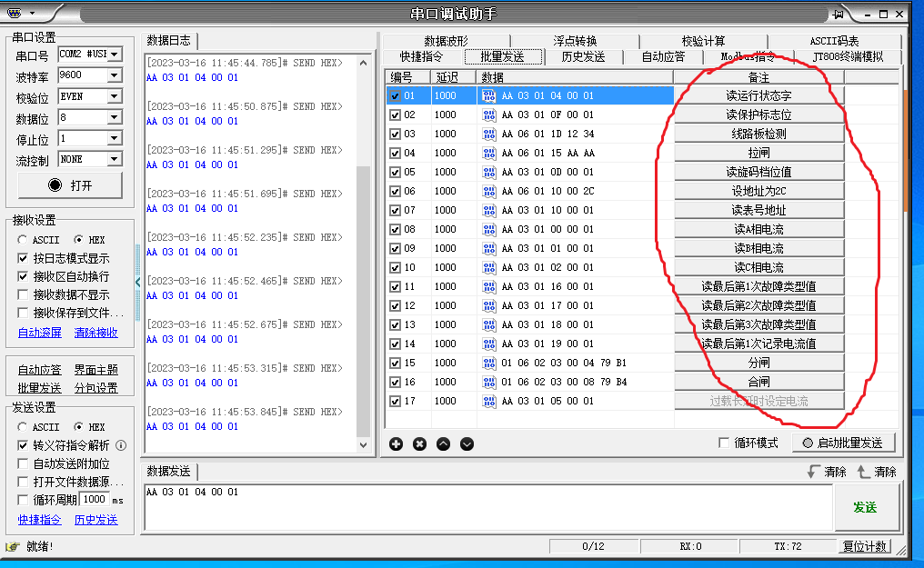Open the 数据位 8 dropdown
The width and height of the screenshot is (924, 568).
click(115, 117)
